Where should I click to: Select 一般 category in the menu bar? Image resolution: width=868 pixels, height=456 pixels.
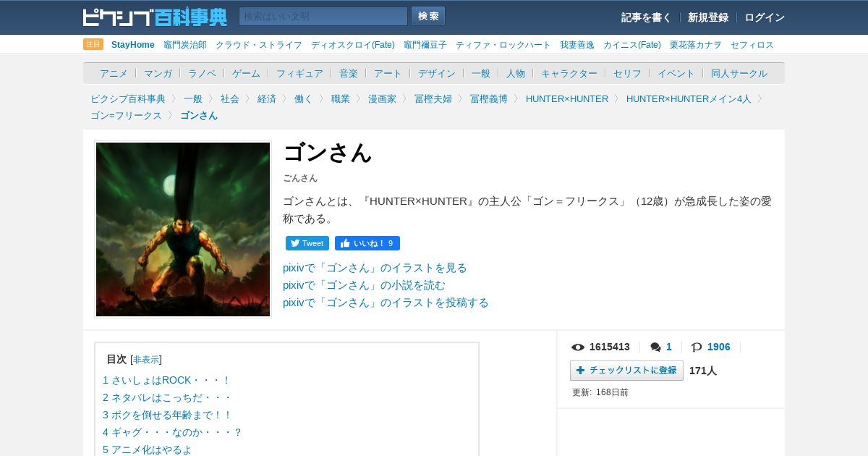pyautogui.click(x=481, y=74)
